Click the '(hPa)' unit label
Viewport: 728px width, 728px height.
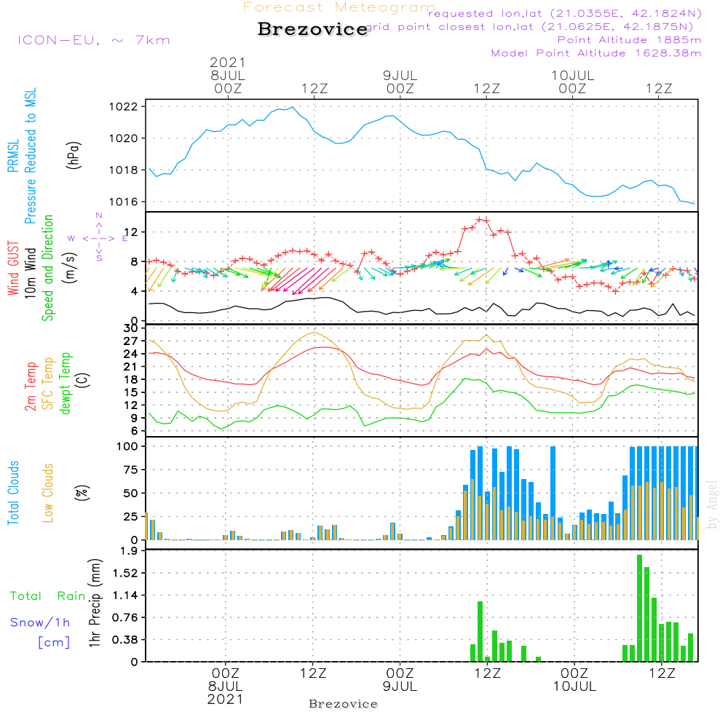point(74,155)
